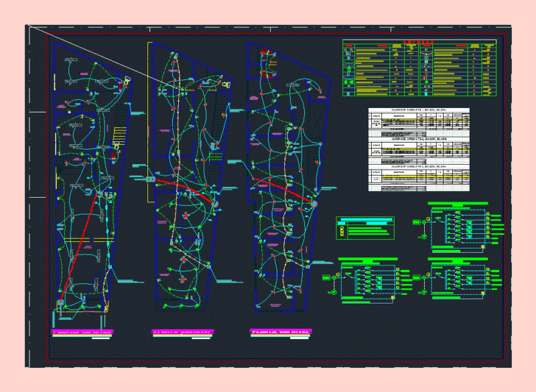Select the title of the topmost white load table

coord(419,110)
